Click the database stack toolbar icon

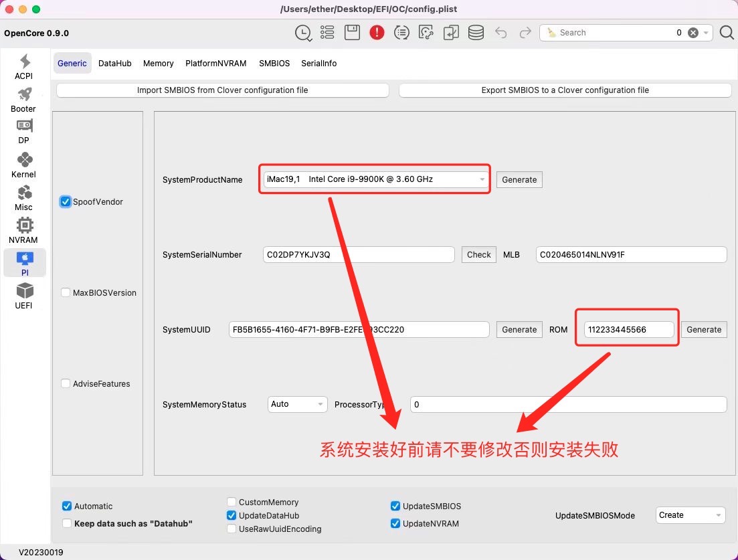[x=476, y=33]
